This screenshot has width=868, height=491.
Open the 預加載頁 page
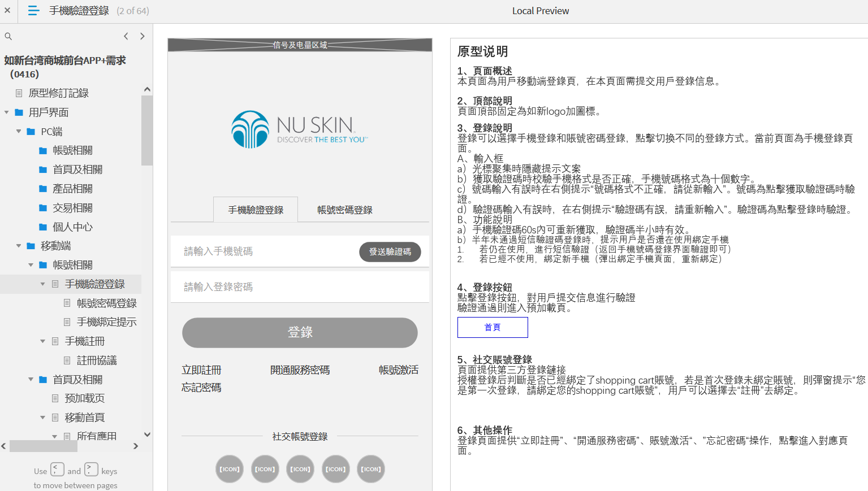(x=85, y=398)
